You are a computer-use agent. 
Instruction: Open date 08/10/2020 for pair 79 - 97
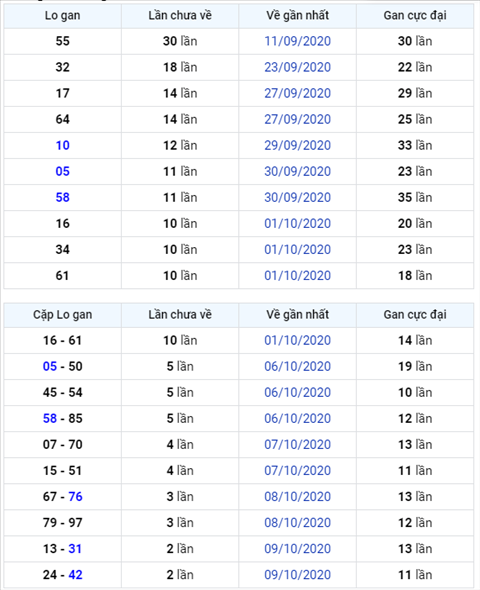pos(297,523)
